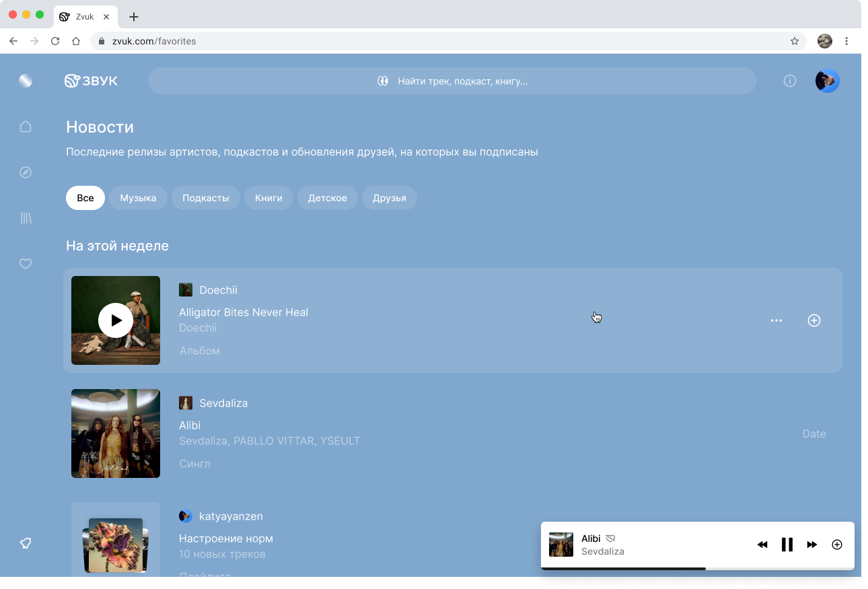Bookmark this page with the star icon
The width and height of the screenshot is (868, 589).
795,41
